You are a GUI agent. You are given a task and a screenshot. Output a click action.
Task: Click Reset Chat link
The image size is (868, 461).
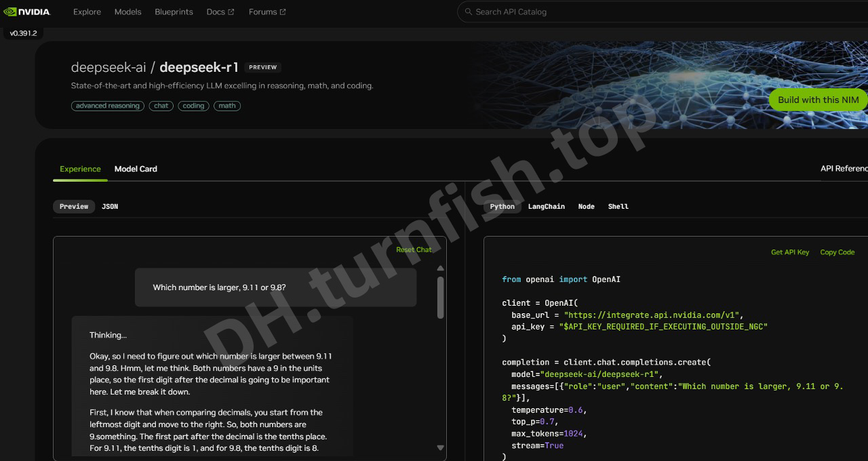click(x=414, y=249)
